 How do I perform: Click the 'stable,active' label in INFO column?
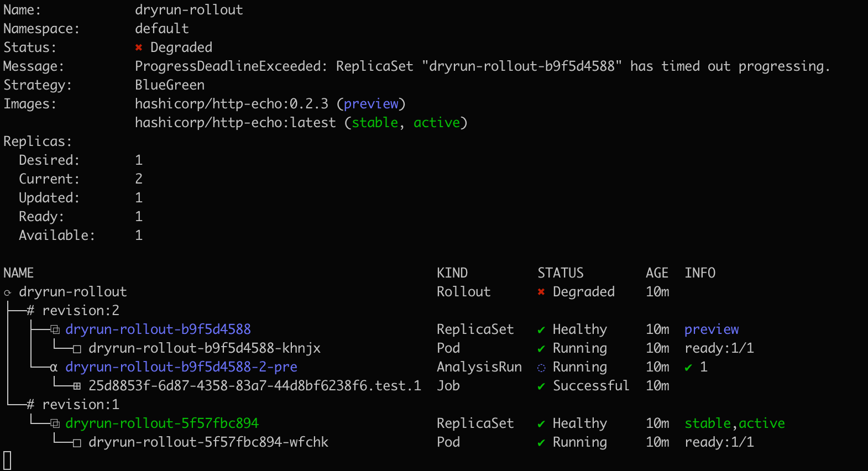735,423
